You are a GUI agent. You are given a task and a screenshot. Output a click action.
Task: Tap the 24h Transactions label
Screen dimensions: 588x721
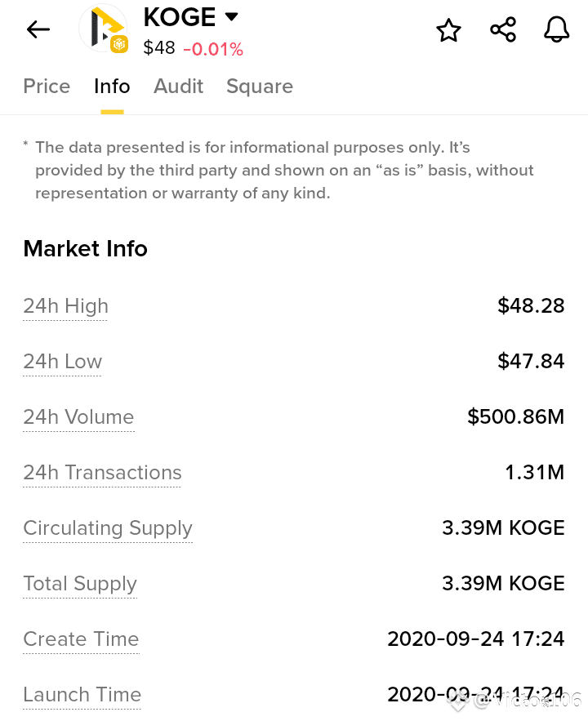[103, 473]
